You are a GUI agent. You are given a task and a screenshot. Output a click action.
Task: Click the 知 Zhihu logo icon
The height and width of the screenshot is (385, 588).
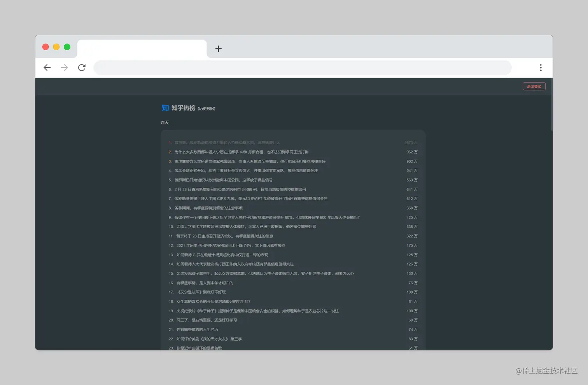(165, 108)
